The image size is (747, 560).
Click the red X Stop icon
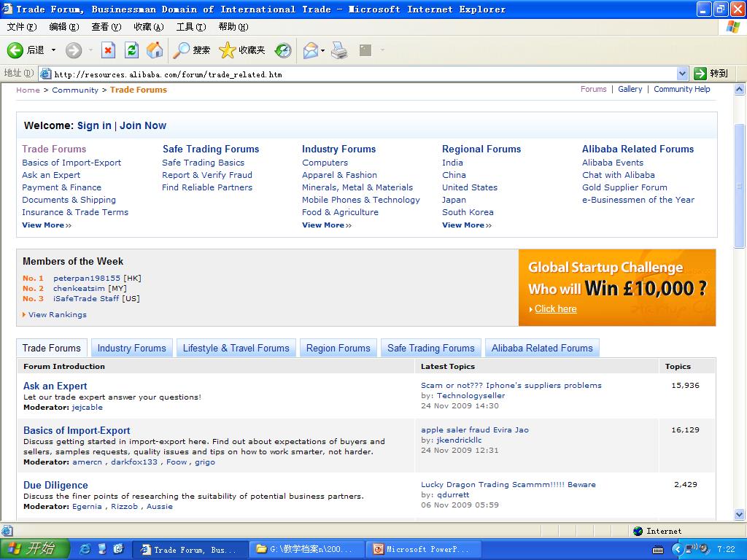108,50
